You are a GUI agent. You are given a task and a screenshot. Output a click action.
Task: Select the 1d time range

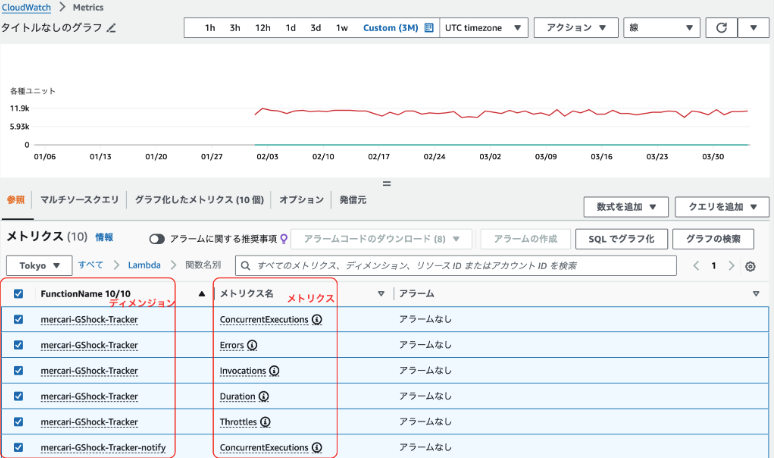point(290,28)
